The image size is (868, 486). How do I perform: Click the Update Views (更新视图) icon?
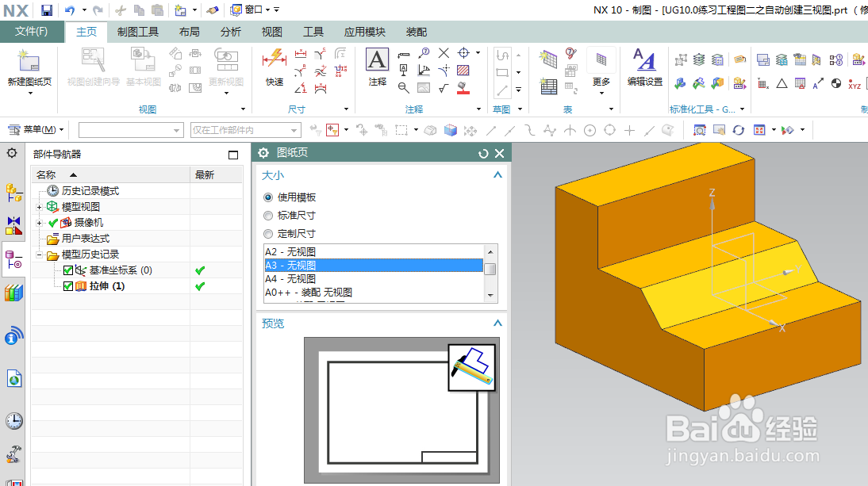226,59
